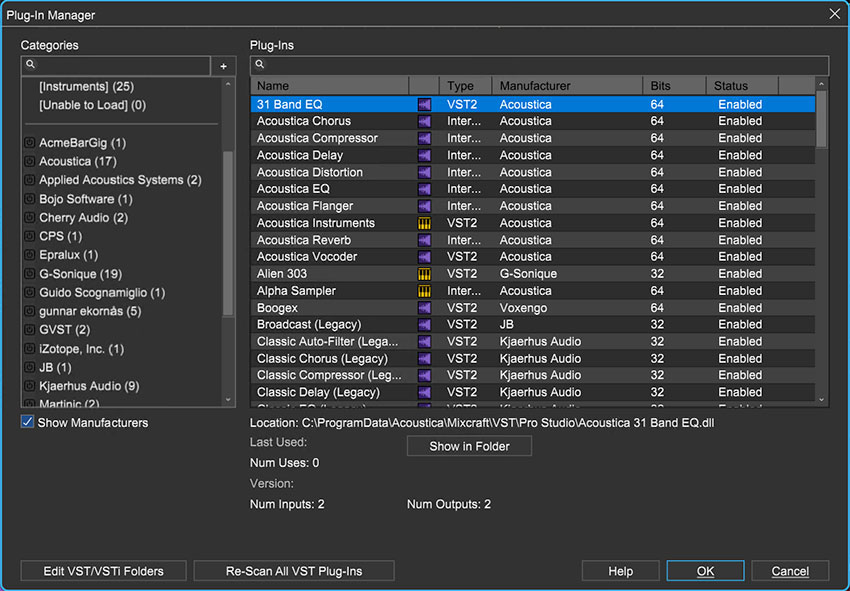850x591 pixels.
Task: Select the [Instruments] (25) category
Action: pyautogui.click(x=86, y=86)
